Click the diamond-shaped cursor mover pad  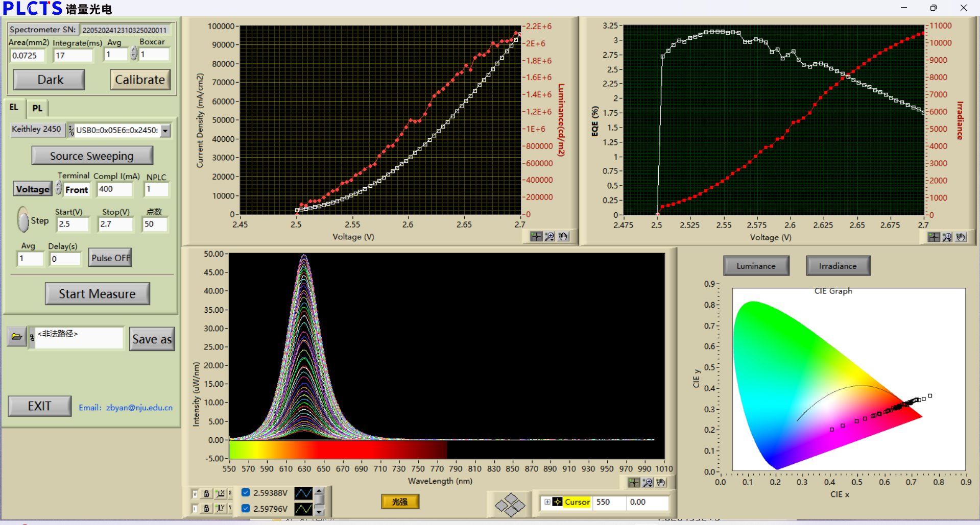[x=509, y=505]
